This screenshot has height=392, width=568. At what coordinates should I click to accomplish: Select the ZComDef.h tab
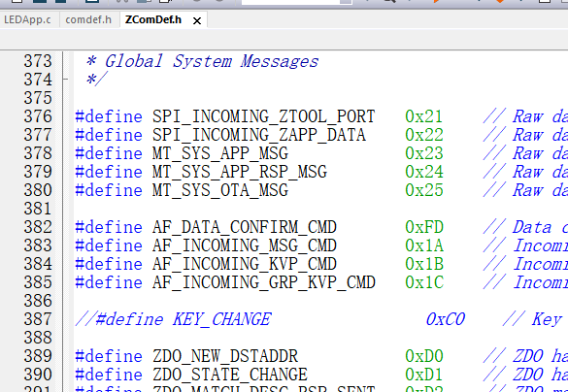pyautogui.click(x=152, y=19)
